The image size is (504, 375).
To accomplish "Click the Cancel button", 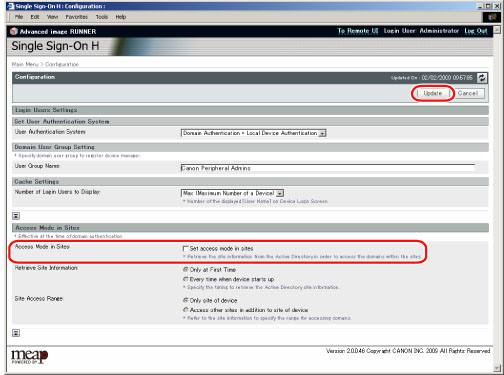I will pos(468,93).
